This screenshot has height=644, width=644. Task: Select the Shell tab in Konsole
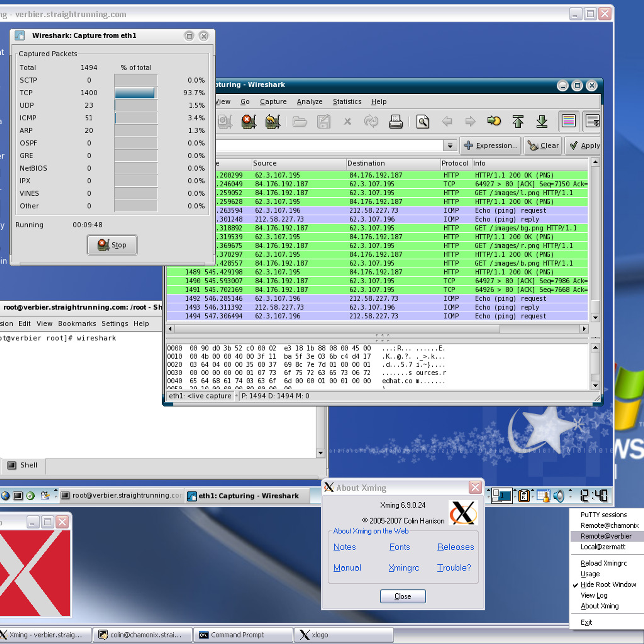[x=23, y=465]
